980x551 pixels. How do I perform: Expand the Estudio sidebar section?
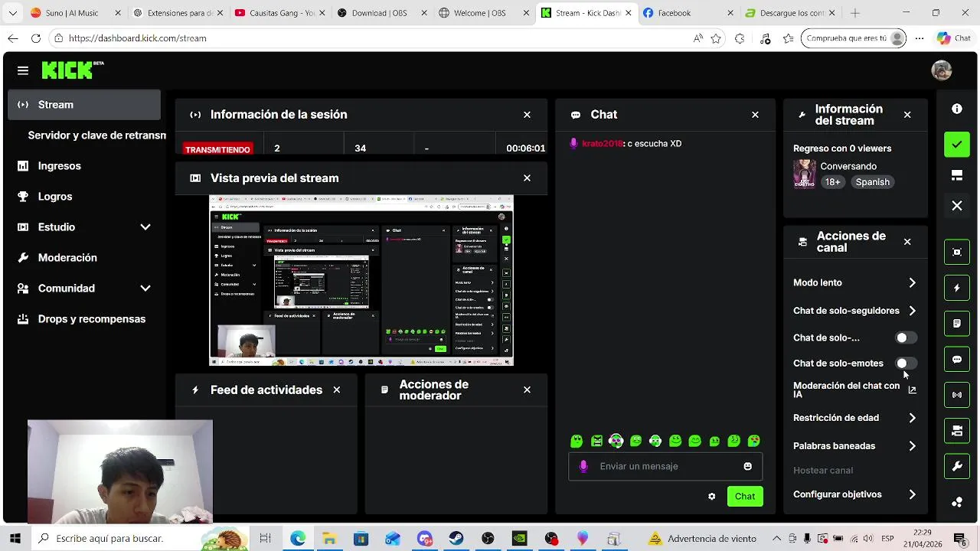tap(145, 227)
